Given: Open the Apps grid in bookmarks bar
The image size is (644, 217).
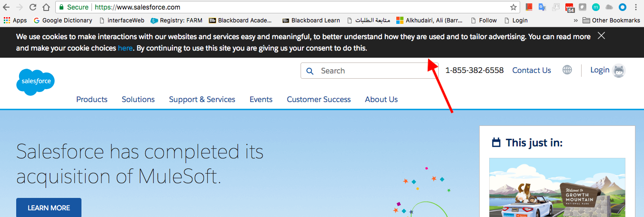Looking at the screenshot, I should tap(15, 20).
